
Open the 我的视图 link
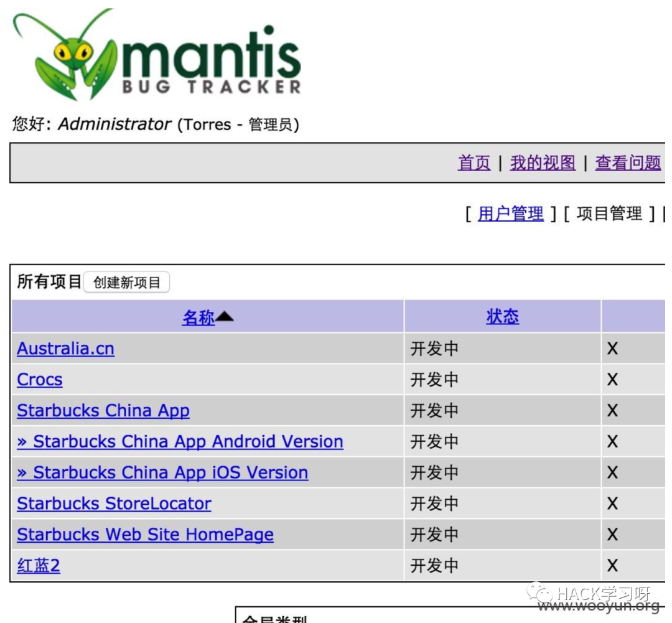(543, 163)
